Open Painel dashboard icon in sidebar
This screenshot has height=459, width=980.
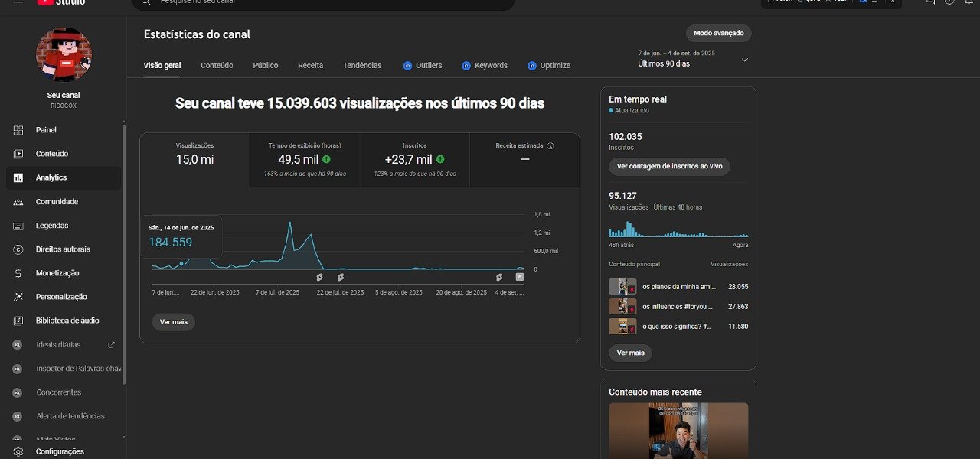point(18,130)
